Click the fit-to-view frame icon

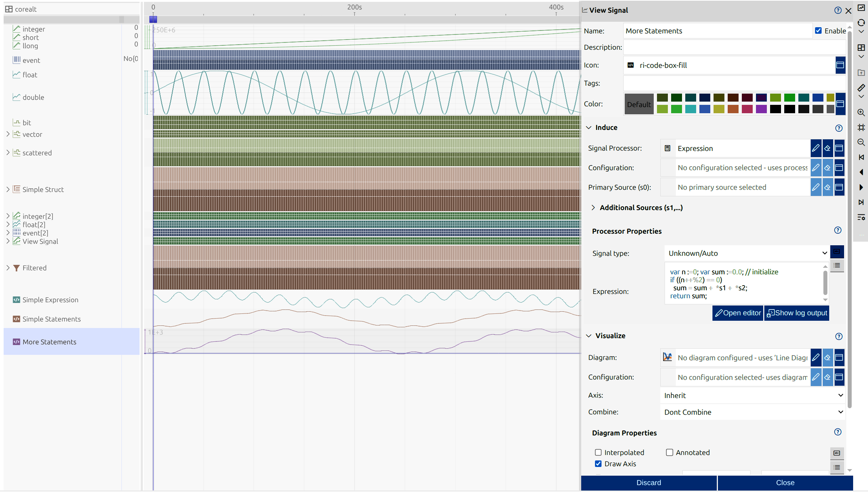(x=861, y=127)
